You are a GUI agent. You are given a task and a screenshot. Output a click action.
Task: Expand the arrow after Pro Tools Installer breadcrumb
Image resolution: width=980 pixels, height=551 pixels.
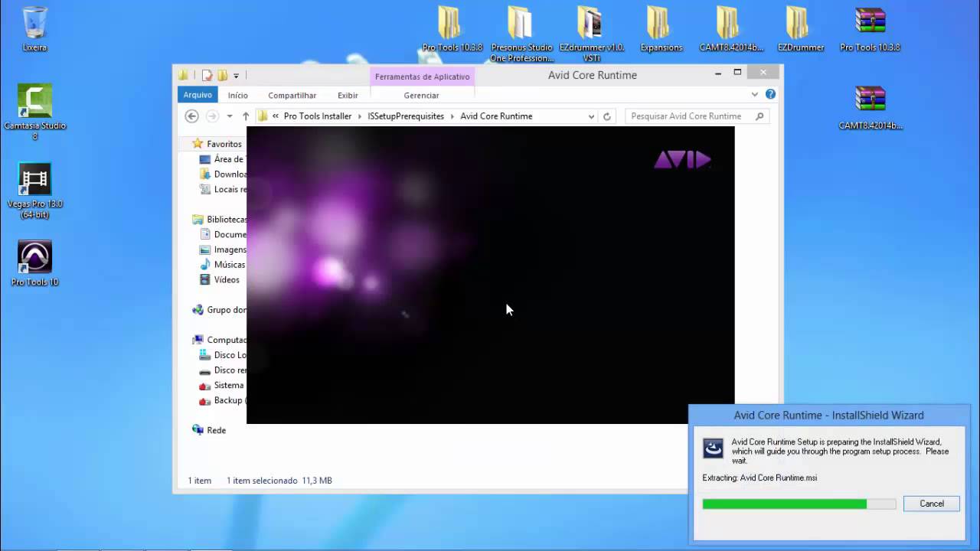click(360, 116)
